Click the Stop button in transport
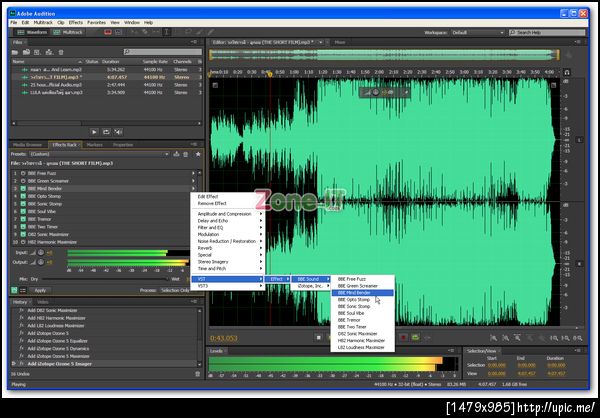Screen dimensions: 600x418 pos(318,338)
